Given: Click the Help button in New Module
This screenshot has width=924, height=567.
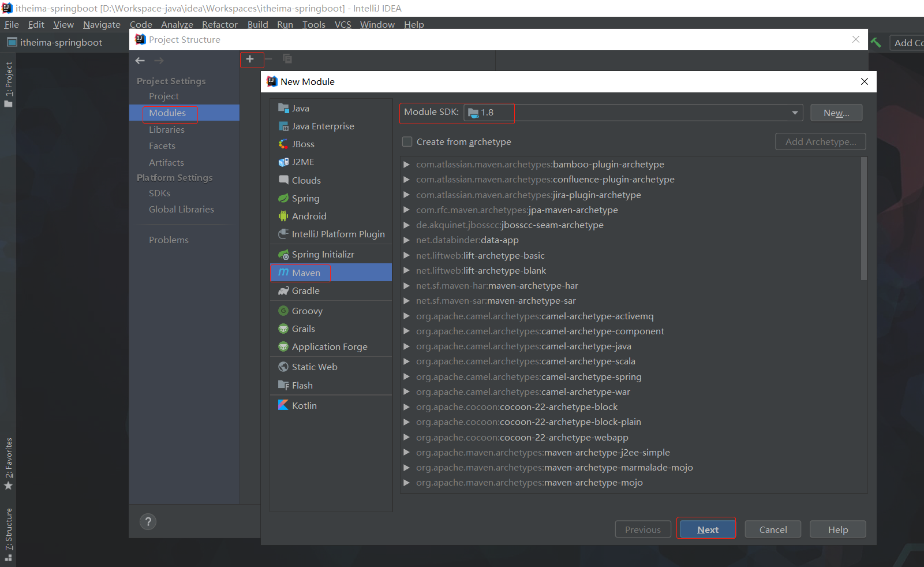Looking at the screenshot, I should pos(838,529).
